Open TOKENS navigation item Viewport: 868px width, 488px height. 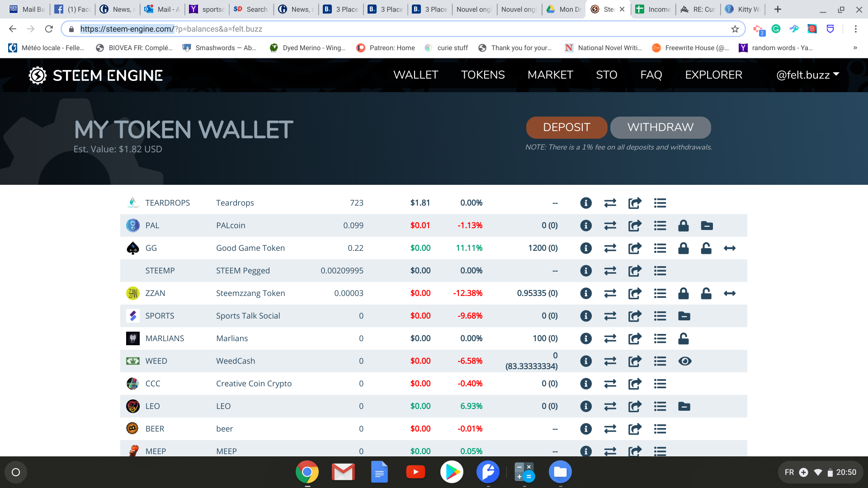(x=483, y=75)
